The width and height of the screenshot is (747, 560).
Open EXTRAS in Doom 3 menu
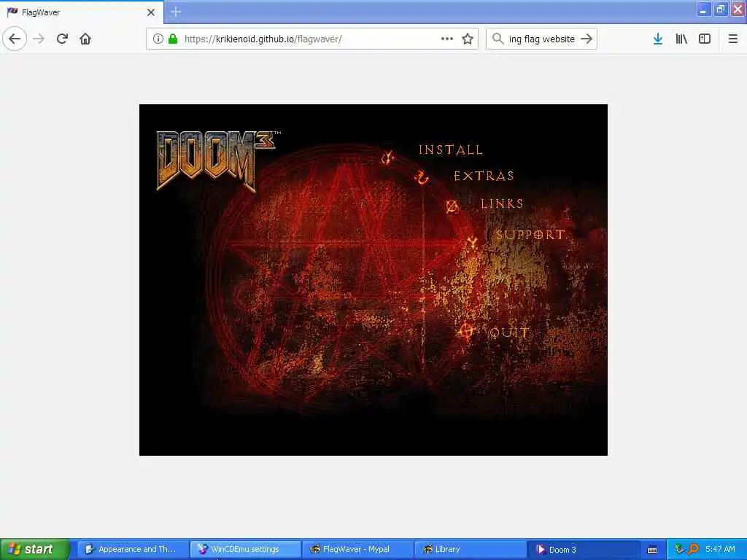[484, 176]
